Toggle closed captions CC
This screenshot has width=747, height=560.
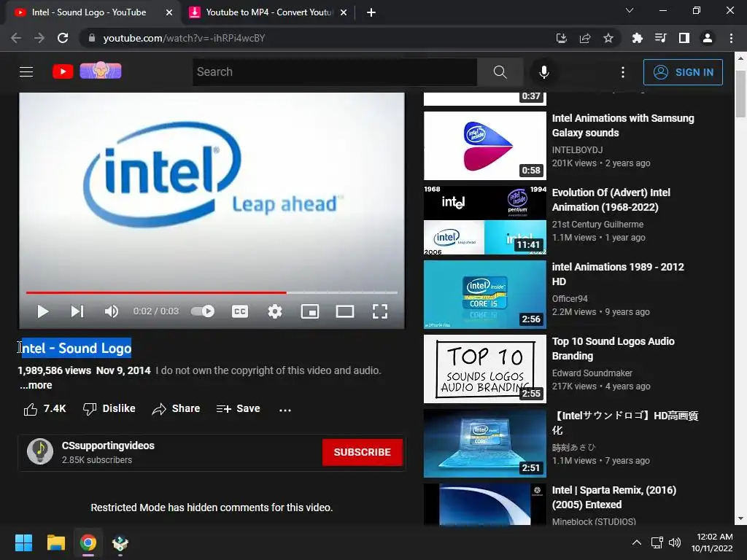tap(239, 311)
